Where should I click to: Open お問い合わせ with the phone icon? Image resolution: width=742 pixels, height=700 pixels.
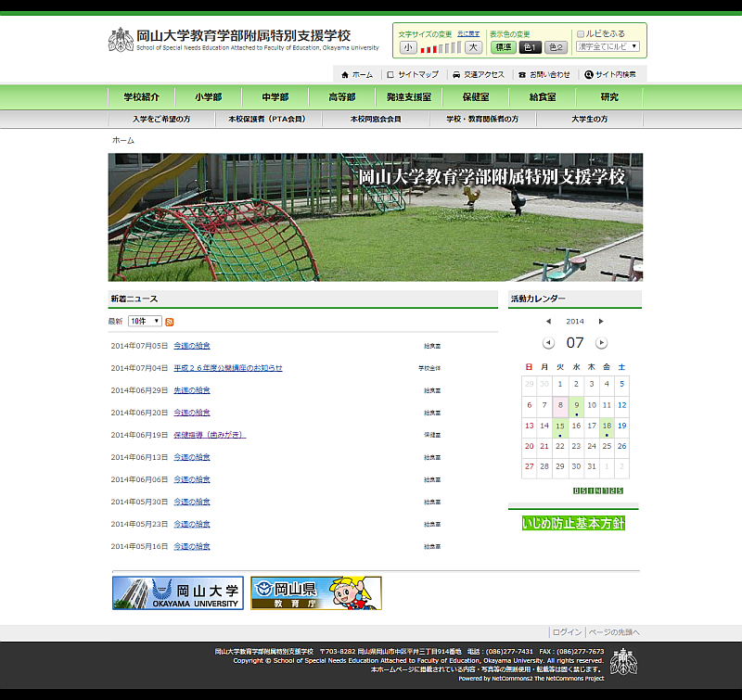pos(544,74)
